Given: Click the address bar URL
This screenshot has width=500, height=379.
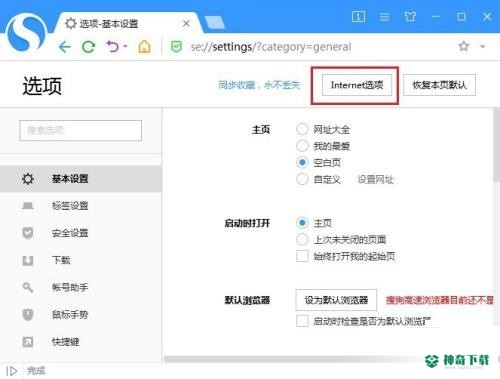Looking at the screenshot, I should [x=271, y=47].
